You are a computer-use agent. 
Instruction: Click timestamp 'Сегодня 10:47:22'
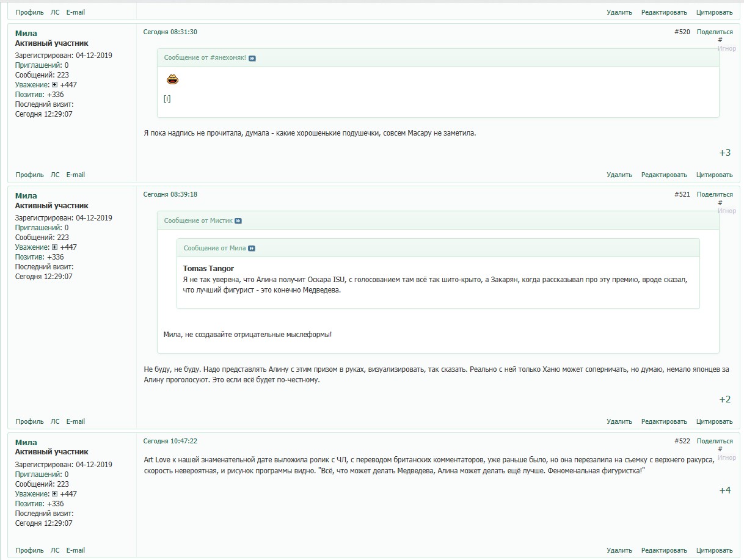click(170, 441)
